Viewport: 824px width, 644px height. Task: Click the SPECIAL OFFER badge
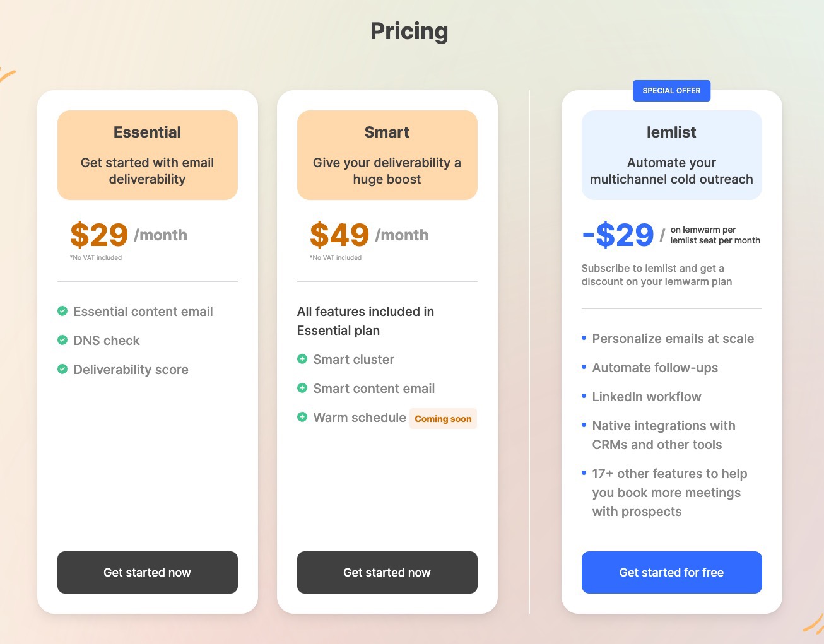click(x=672, y=91)
